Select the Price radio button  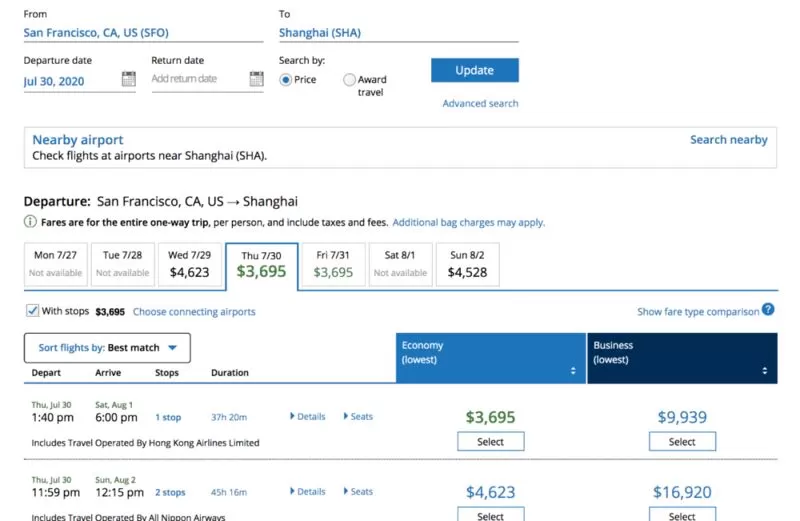(286, 80)
